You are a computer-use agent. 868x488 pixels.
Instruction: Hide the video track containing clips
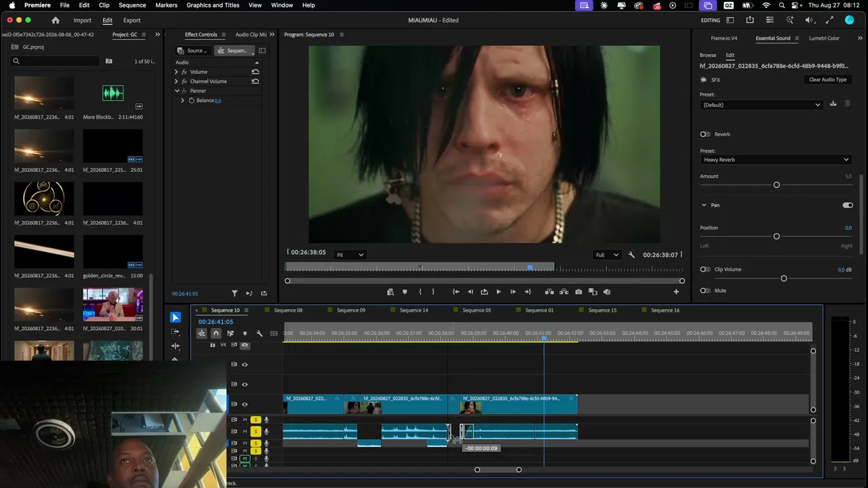click(x=245, y=405)
